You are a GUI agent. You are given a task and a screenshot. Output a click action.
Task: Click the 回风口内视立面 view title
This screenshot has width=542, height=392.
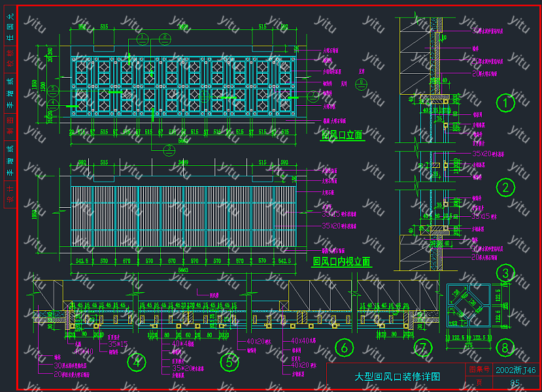[x=341, y=261]
